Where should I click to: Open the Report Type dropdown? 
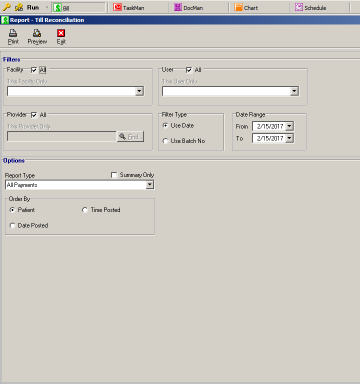tap(150, 185)
